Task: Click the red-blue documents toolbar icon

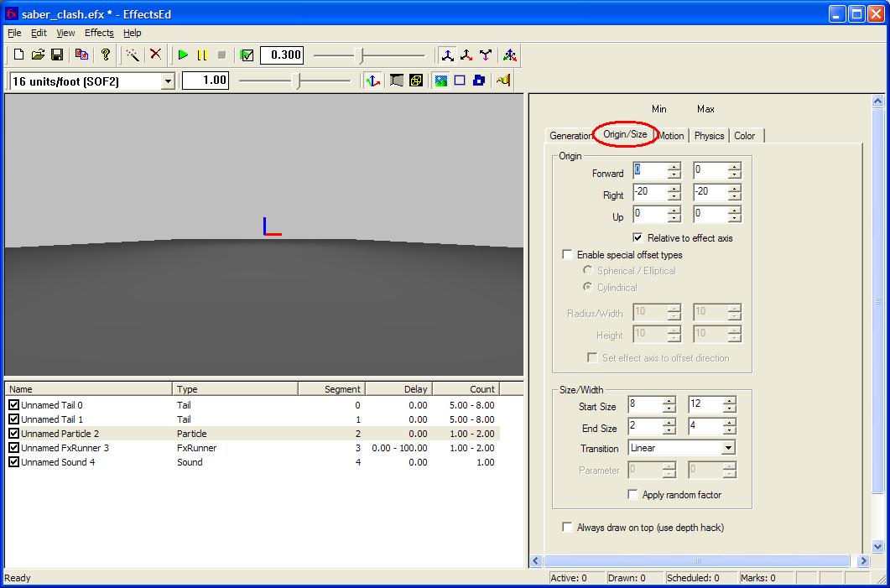Action: [x=81, y=55]
